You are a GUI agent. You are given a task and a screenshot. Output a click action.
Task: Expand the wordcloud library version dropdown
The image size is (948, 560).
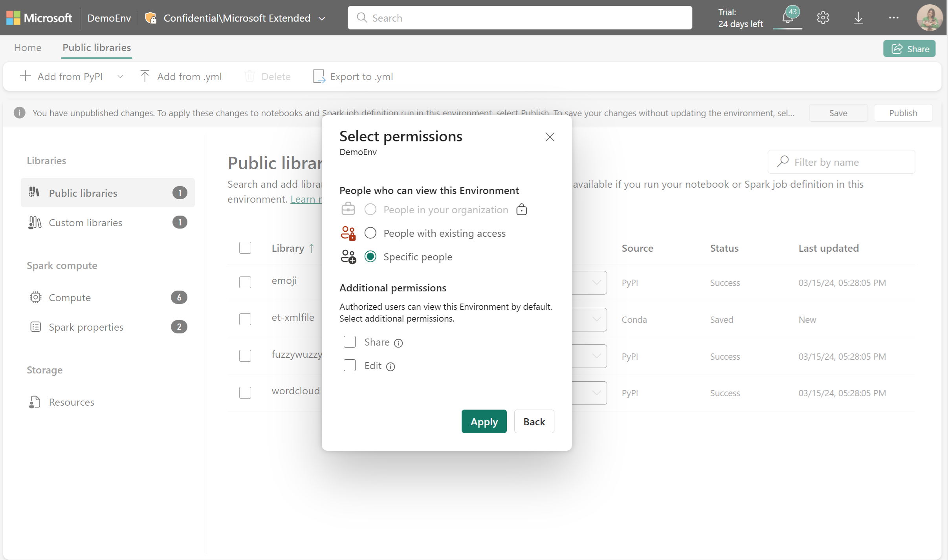tap(595, 393)
